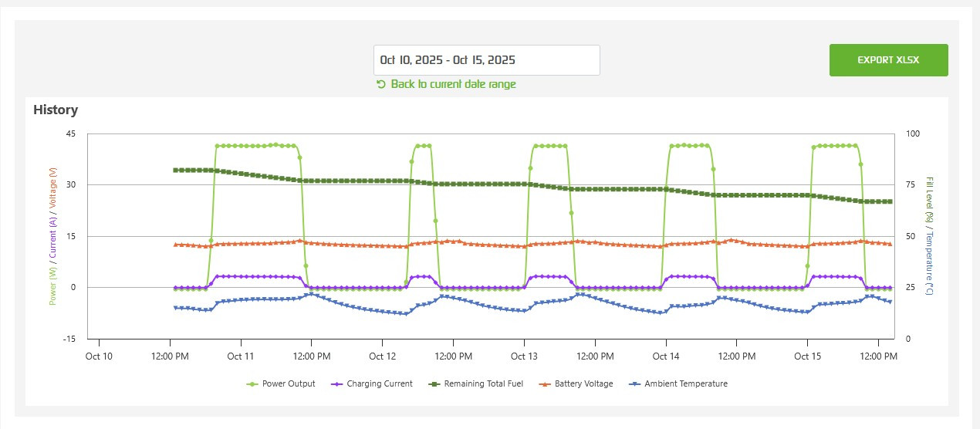
Task: Click the Temperature (°C) axis title
Action: (x=931, y=263)
